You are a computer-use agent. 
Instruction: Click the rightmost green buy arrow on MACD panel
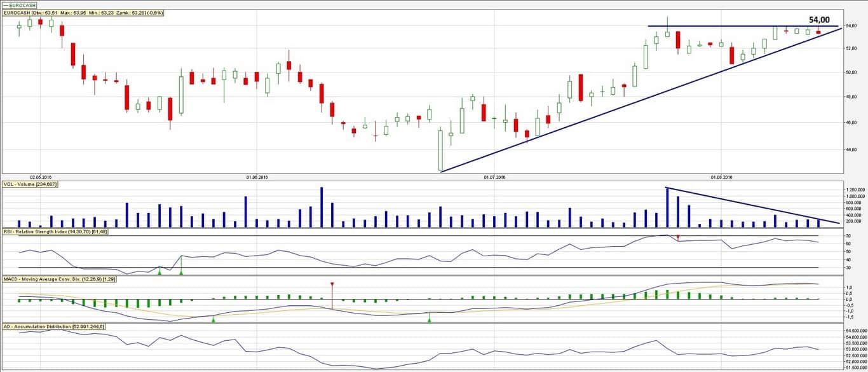point(430,319)
